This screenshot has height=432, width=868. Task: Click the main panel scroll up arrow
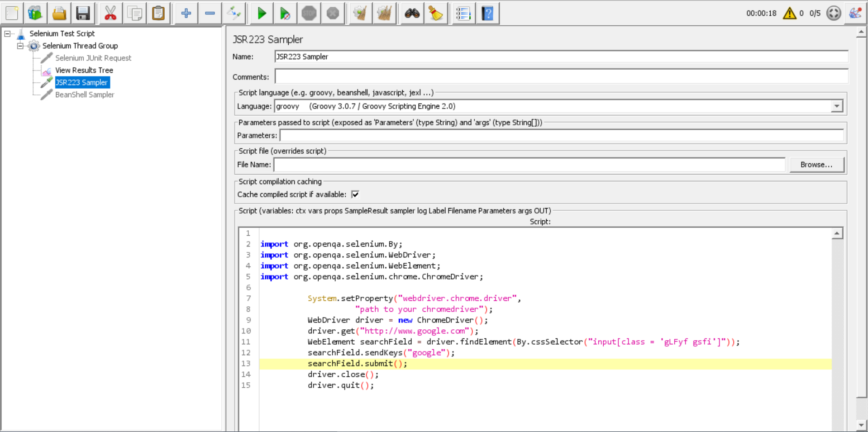pos(861,32)
